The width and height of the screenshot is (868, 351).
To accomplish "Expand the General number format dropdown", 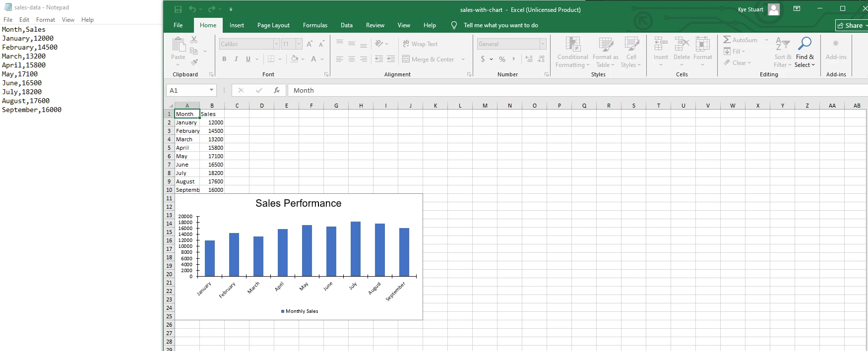I will coord(543,44).
